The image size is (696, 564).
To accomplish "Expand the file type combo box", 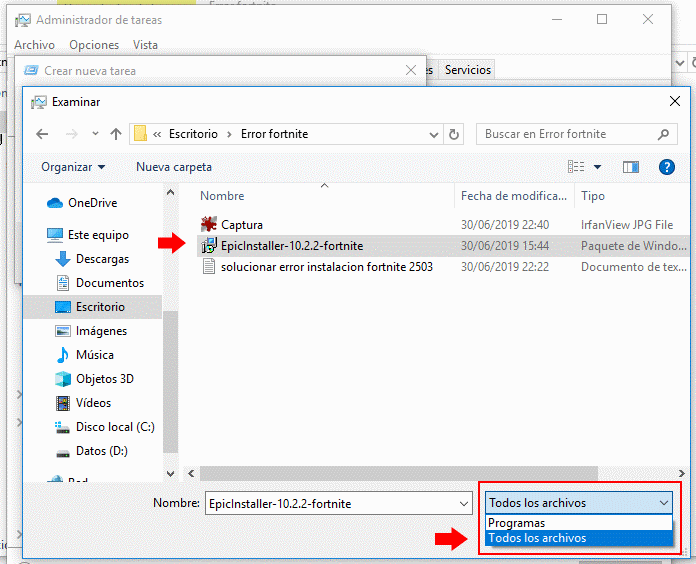I will (x=580, y=503).
